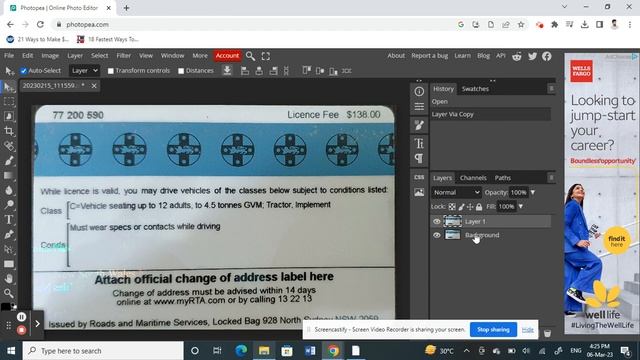Viewport: 640px width, 360px height.
Task: Toggle lock image pixels brush icon
Action: click(x=461, y=207)
